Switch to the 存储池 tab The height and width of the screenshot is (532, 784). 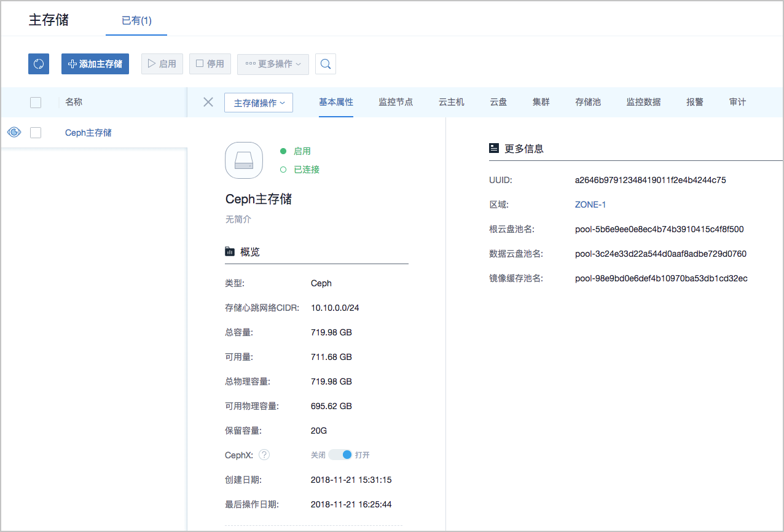(588, 102)
